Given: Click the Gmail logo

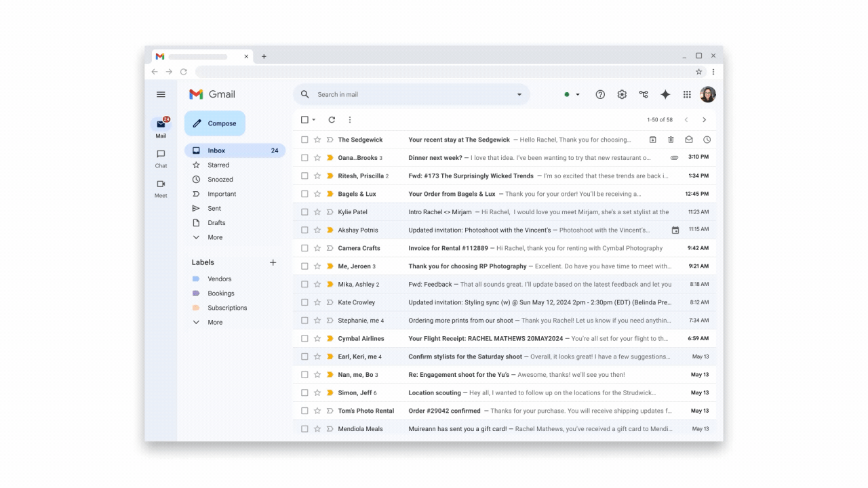Looking at the screenshot, I should pyautogui.click(x=212, y=94).
